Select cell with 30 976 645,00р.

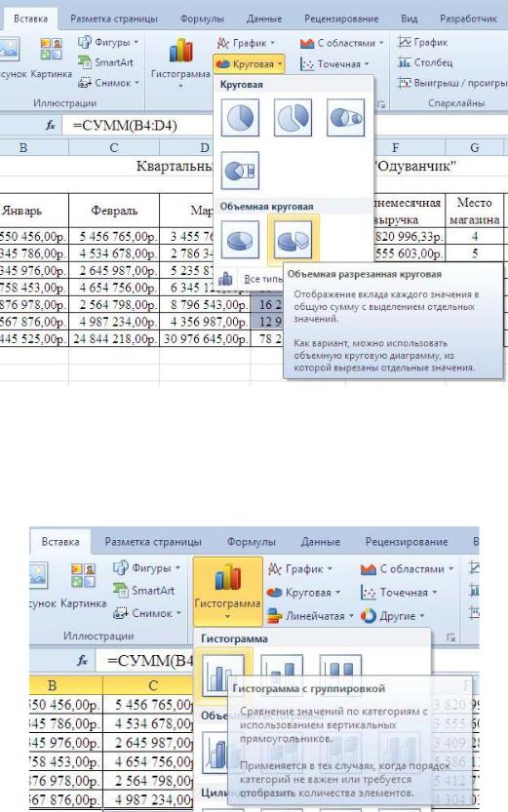tap(205, 338)
